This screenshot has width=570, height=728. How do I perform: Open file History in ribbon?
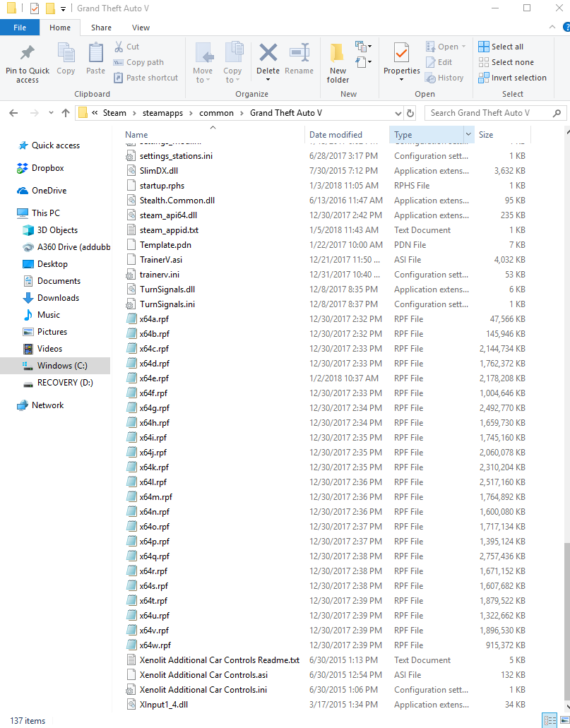444,78
